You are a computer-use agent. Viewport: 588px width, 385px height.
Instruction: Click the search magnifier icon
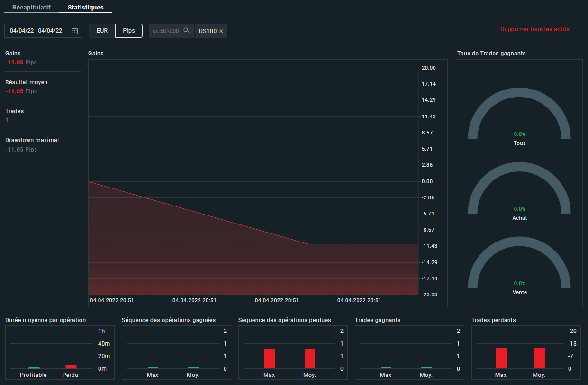click(186, 30)
